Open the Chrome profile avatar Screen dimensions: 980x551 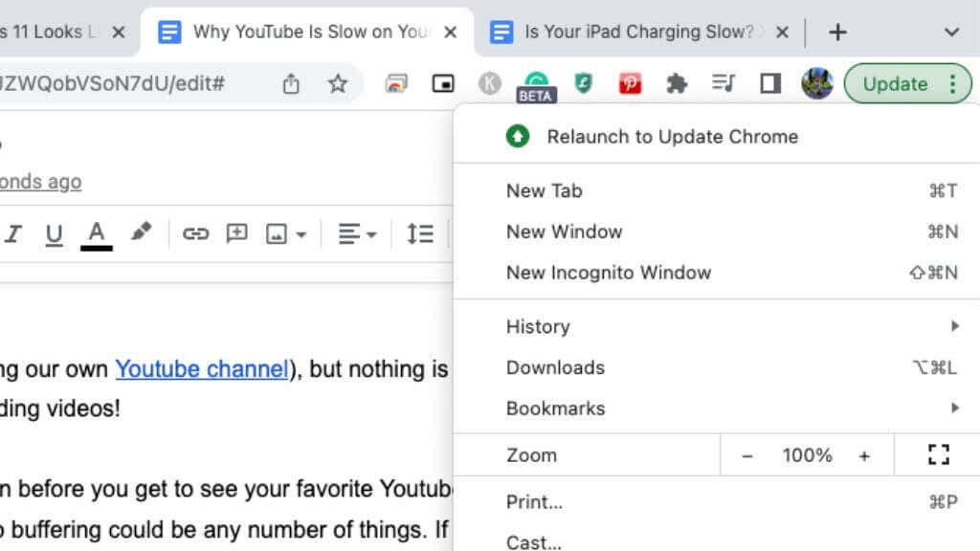pyautogui.click(x=817, y=83)
